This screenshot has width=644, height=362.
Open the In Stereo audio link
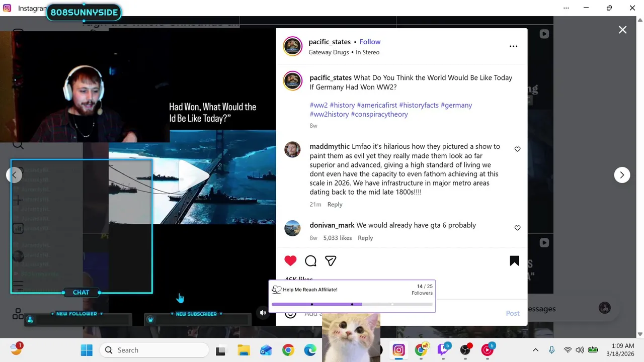click(367, 52)
